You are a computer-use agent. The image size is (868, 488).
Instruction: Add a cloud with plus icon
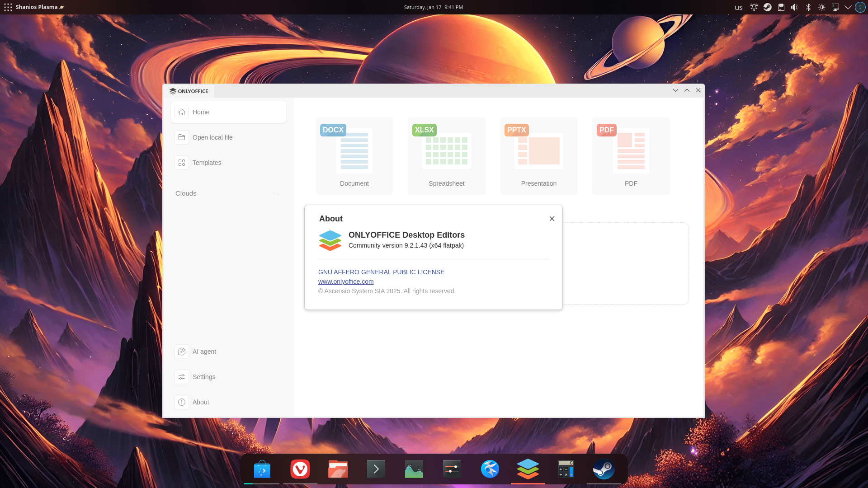276,195
